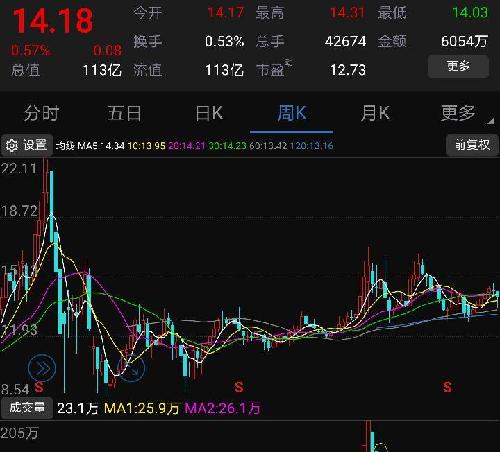The width and height of the screenshot is (500, 452).
Task: Switch to the 月K tab
Action: [x=375, y=113]
